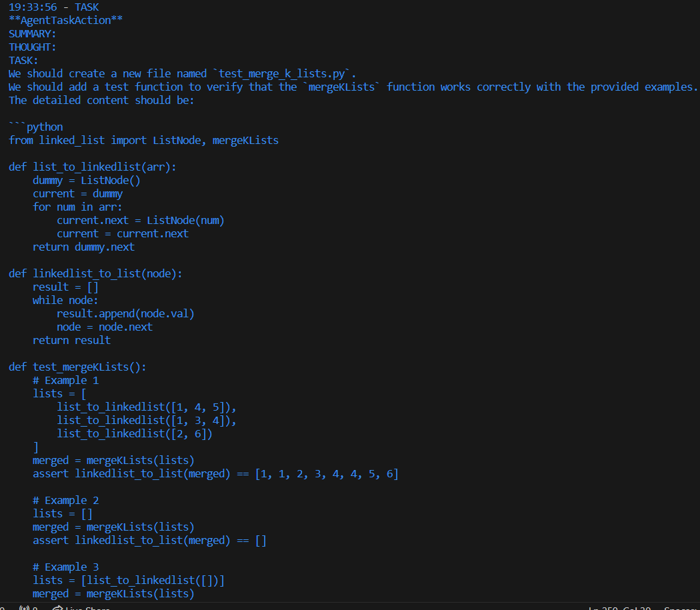Viewport: 700px width, 610px height.
Task: Click the 'from linked_list import' line
Action: coord(143,140)
